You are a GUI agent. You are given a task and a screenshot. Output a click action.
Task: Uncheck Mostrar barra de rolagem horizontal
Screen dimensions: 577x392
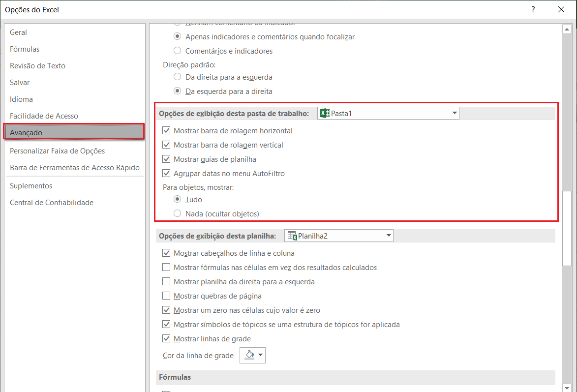166,131
